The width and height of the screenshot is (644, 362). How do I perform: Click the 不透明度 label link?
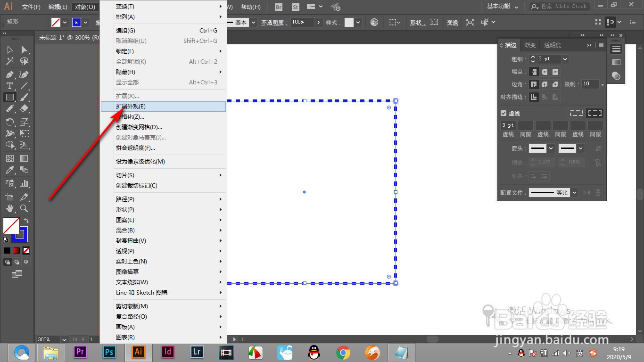tap(274, 23)
